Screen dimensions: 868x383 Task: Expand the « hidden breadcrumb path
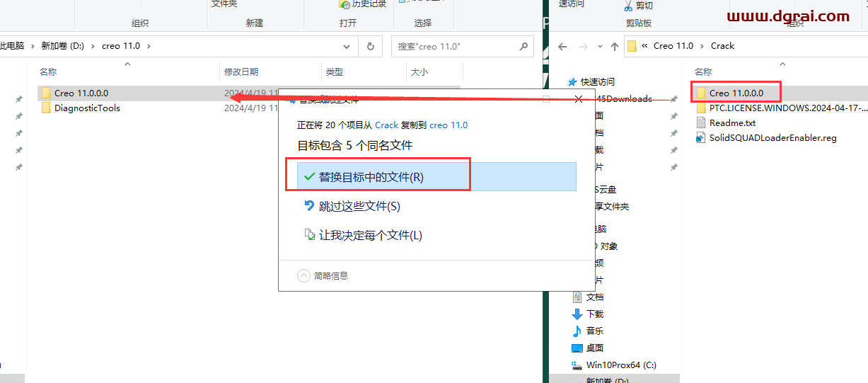click(644, 45)
